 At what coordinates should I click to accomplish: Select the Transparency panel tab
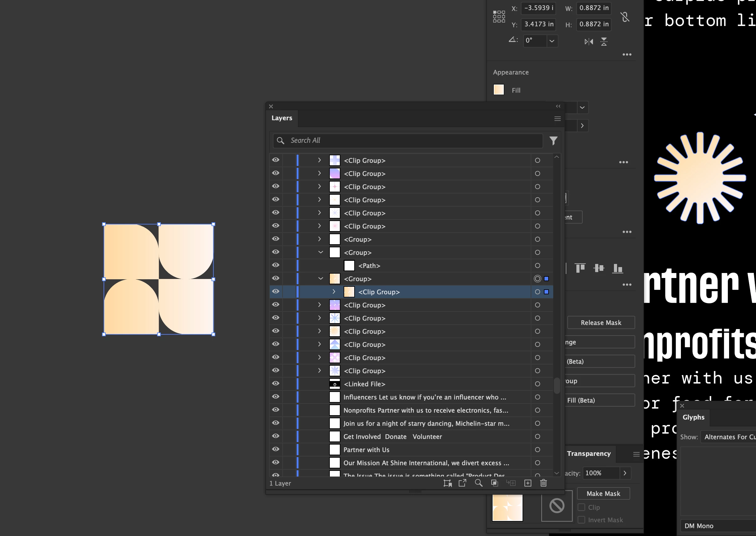click(589, 453)
